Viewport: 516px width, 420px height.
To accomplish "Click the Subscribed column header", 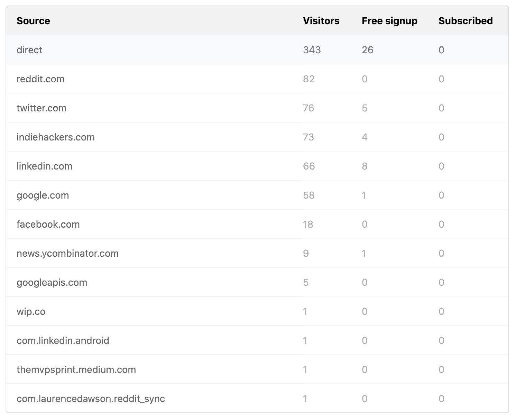I will [466, 21].
